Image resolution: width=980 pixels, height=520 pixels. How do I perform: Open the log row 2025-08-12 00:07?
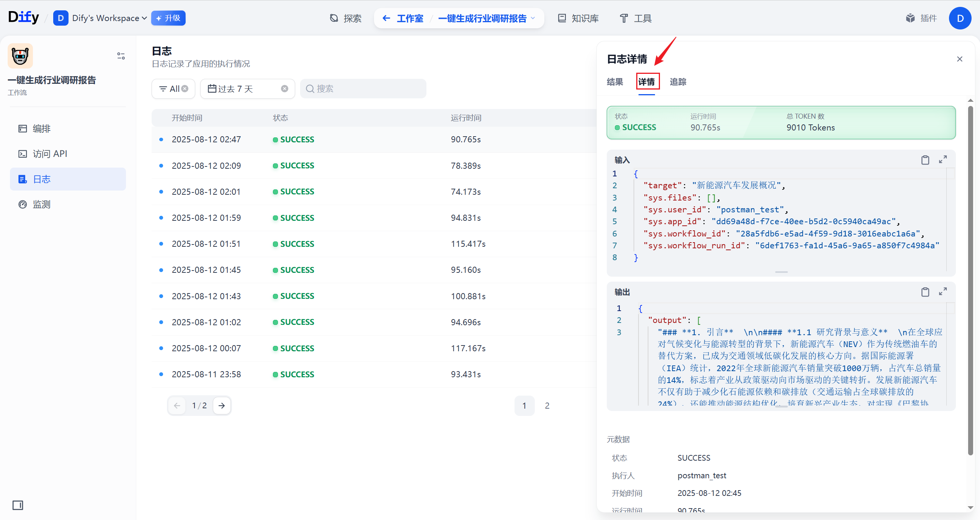tap(374, 348)
